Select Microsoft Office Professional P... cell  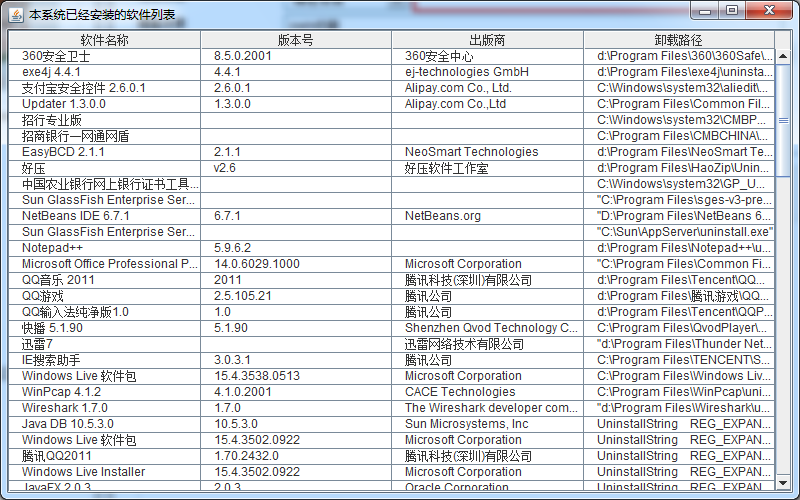[105, 264]
